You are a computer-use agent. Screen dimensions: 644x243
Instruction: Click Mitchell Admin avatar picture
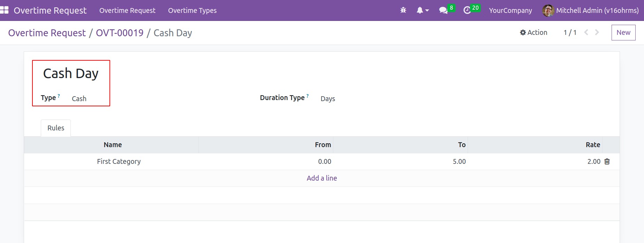[x=548, y=10]
